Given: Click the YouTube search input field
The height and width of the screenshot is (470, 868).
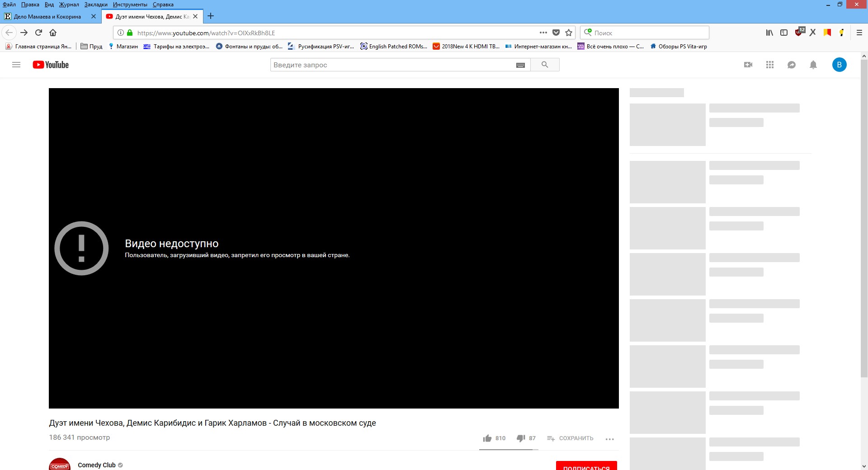Looking at the screenshot, I should (x=391, y=65).
